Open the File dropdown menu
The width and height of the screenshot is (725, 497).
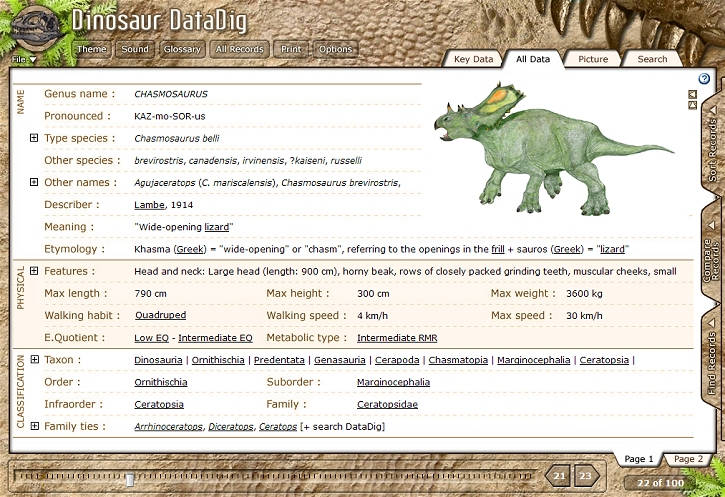tap(24, 59)
